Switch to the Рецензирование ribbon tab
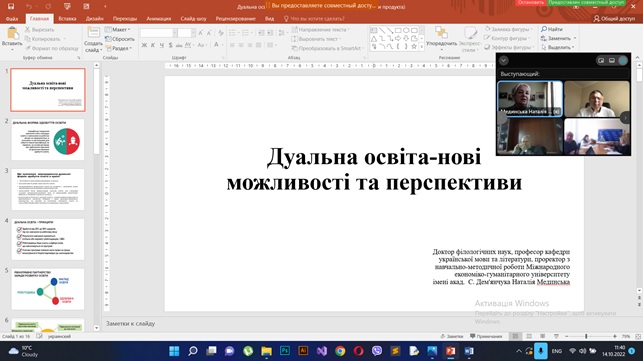This screenshot has height=361, width=643. point(235,18)
